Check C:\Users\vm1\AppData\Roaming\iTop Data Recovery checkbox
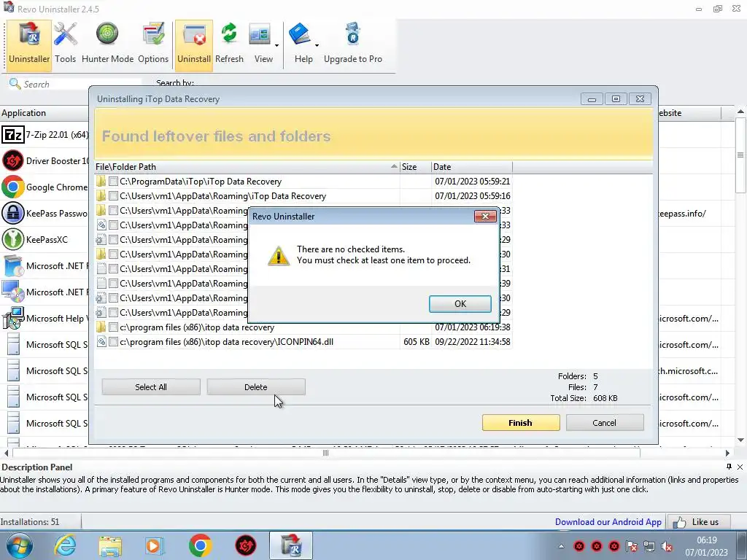Image resolution: width=747 pixels, height=560 pixels. [x=113, y=195]
